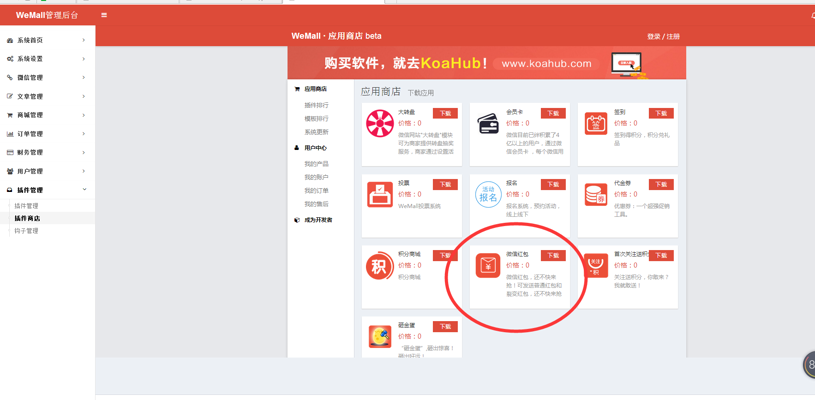
Task: Open 模板排行 in the store sidebar
Action: [x=317, y=119]
